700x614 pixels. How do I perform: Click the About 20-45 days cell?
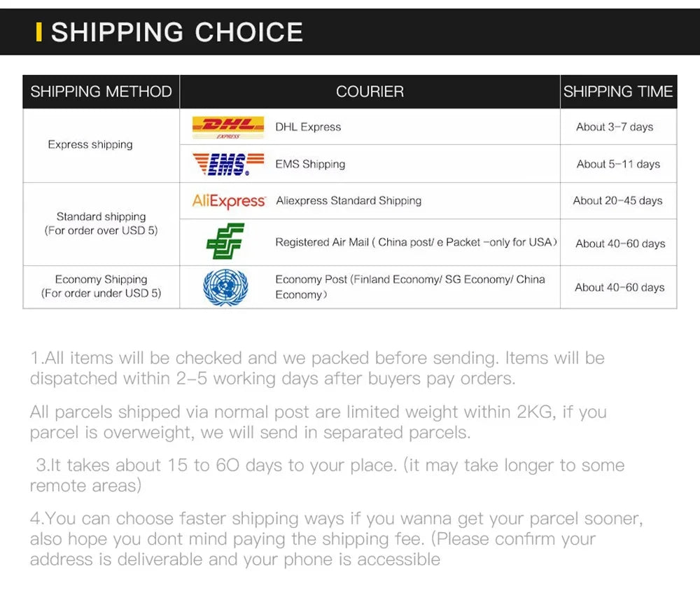coord(617,201)
